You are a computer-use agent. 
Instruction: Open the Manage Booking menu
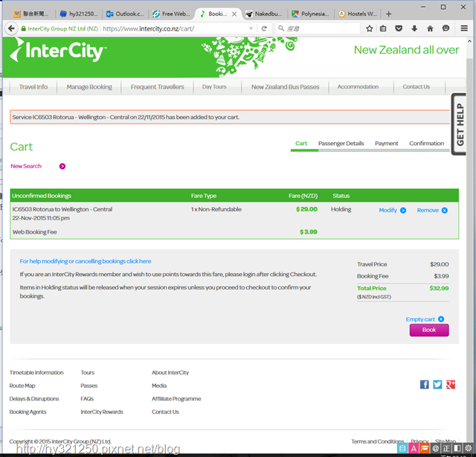(x=89, y=87)
